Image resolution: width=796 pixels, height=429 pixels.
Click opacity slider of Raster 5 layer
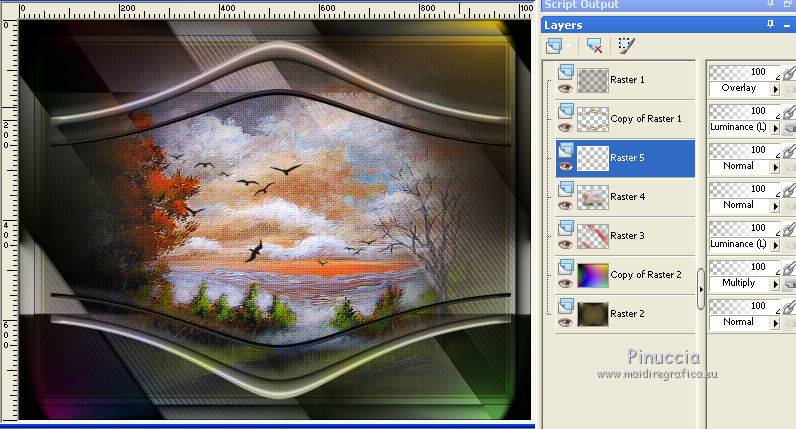click(744, 151)
